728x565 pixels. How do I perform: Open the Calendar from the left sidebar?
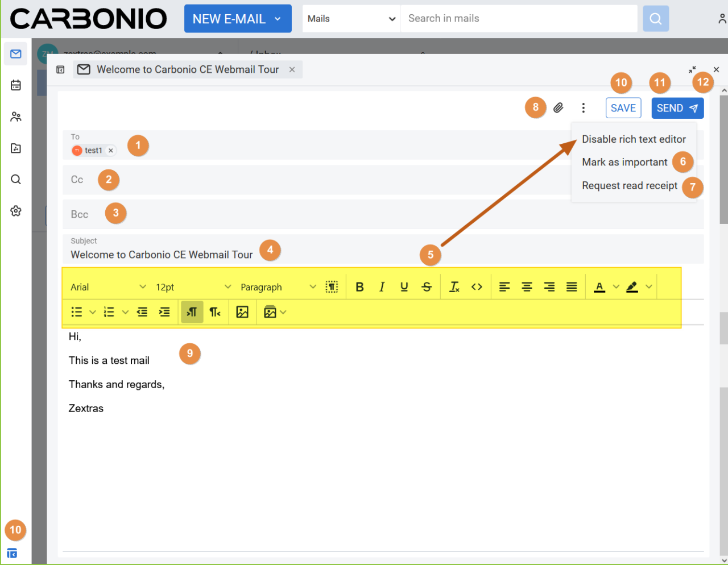[15, 84]
